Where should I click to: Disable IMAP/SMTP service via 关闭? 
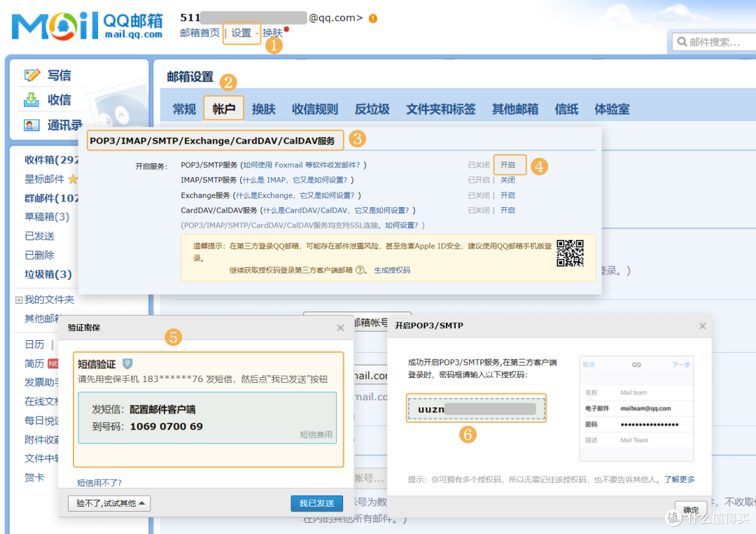pyautogui.click(x=507, y=180)
